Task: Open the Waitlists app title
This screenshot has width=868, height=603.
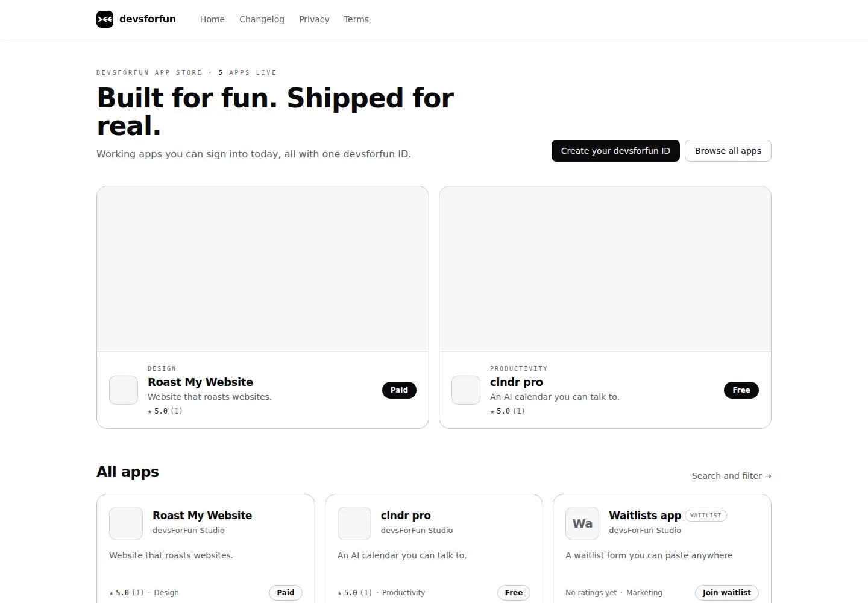Action: [x=645, y=516]
